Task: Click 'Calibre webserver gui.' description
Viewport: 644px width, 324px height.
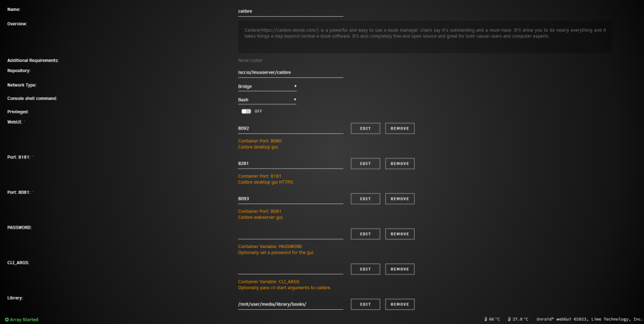Action: coord(261,217)
